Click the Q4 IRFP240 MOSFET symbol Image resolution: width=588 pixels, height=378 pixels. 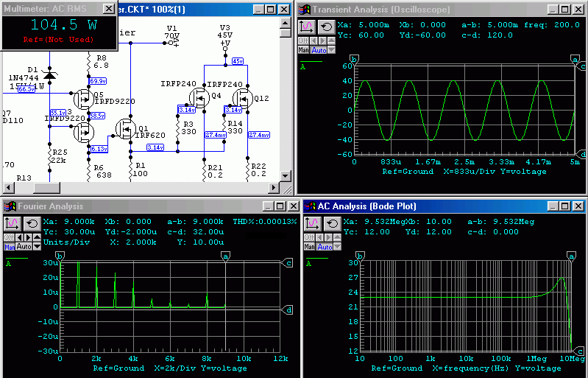(x=199, y=98)
